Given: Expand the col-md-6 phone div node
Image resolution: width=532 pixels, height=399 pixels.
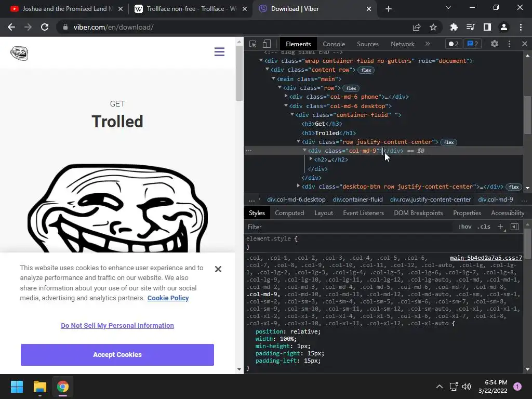Looking at the screenshot, I should [286, 96].
